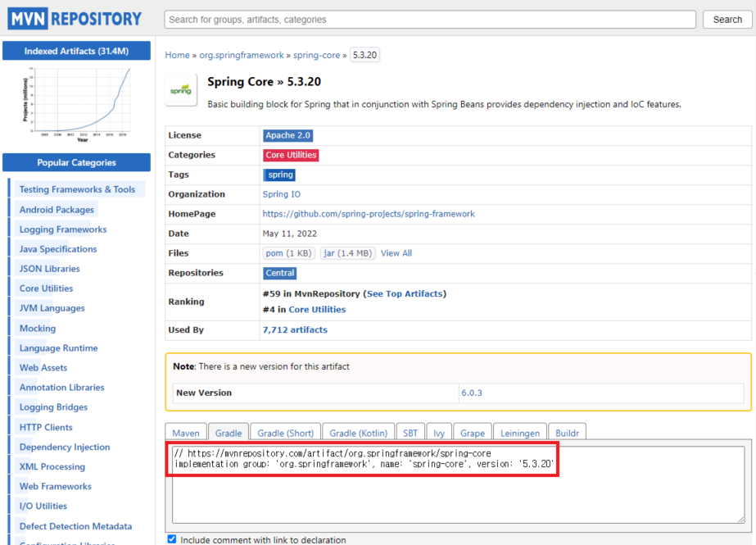The image size is (756, 545).
Task: Switch to the Buildr tab
Action: point(567,433)
